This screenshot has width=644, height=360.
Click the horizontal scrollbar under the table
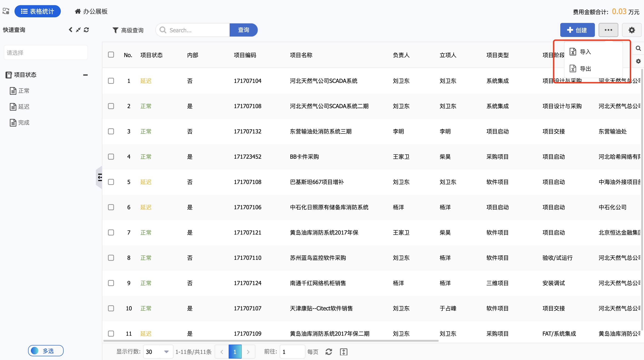(x=271, y=341)
